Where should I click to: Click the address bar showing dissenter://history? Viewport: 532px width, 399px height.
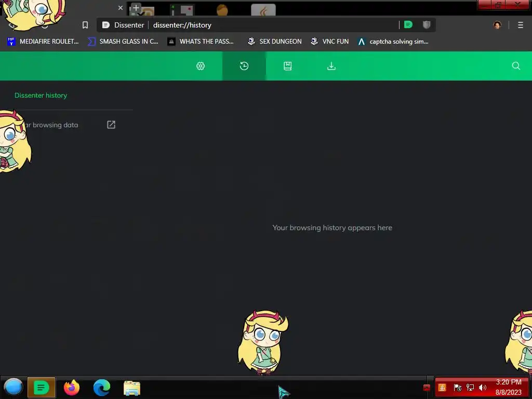coord(265,25)
